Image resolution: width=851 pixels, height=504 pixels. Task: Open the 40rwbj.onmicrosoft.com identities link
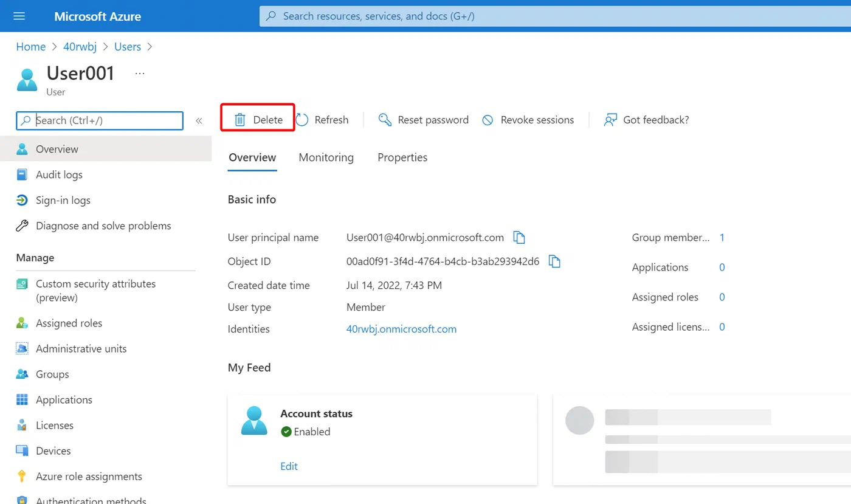pyautogui.click(x=401, y=329)
